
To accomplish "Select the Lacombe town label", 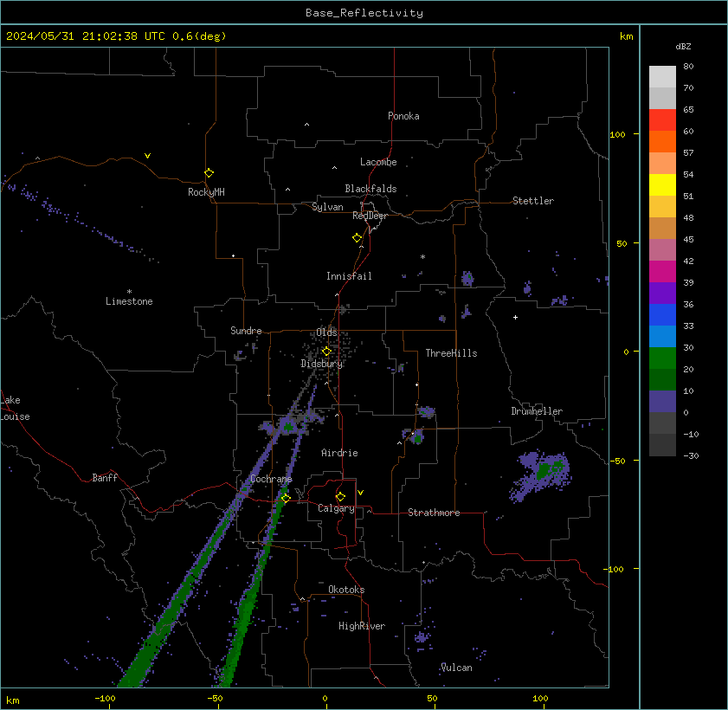I will pyautogui.click(x=378, y=162).
